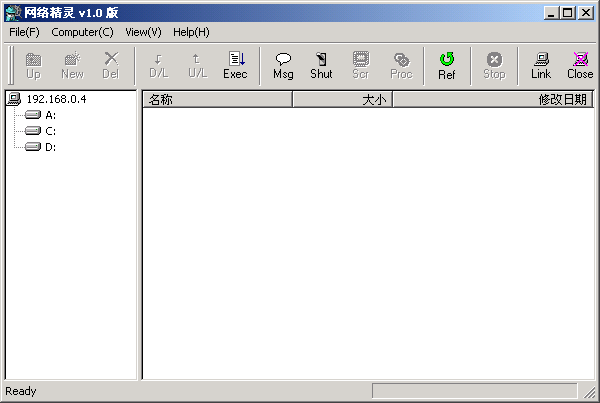The image size is (600, 403).
Task: Open the View(V) menu
Action: (x=143, y=32)
